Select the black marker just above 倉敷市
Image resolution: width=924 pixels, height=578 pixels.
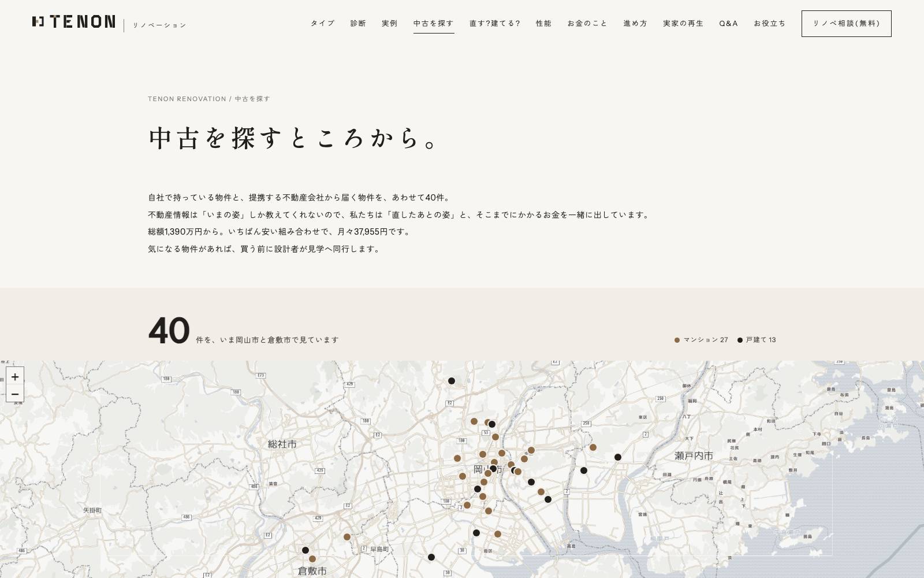tap(305, 550)
